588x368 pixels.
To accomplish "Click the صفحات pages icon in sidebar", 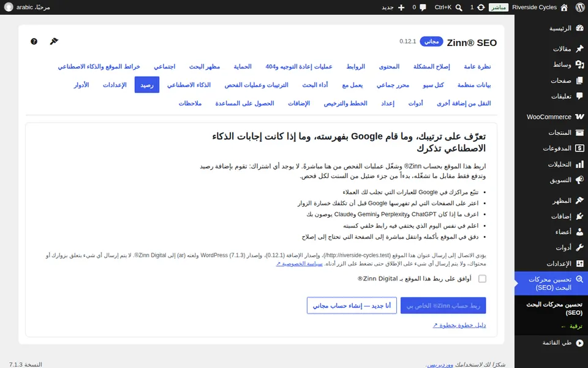I will [x=580, y=80].
